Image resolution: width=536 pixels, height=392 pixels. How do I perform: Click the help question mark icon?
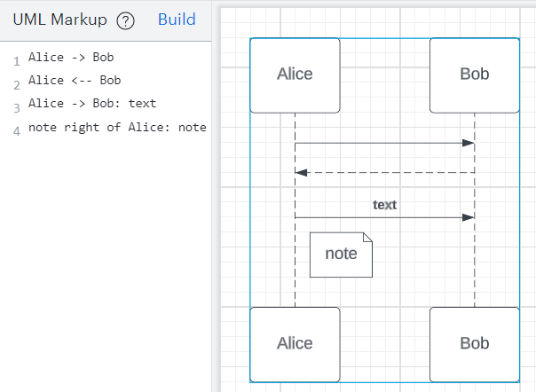126,21
